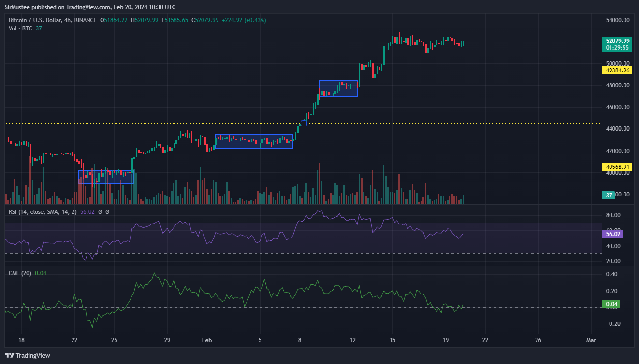The image size is (639, 364).
Task: Click the green CMF 0.04 value tag
Action: (611, 304)
